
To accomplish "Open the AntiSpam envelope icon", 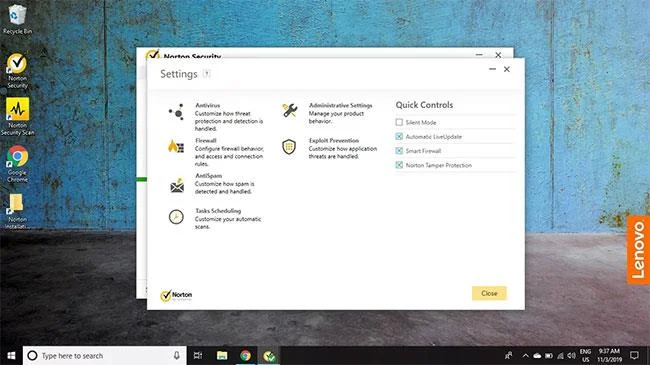I will (x=177, y=185).
